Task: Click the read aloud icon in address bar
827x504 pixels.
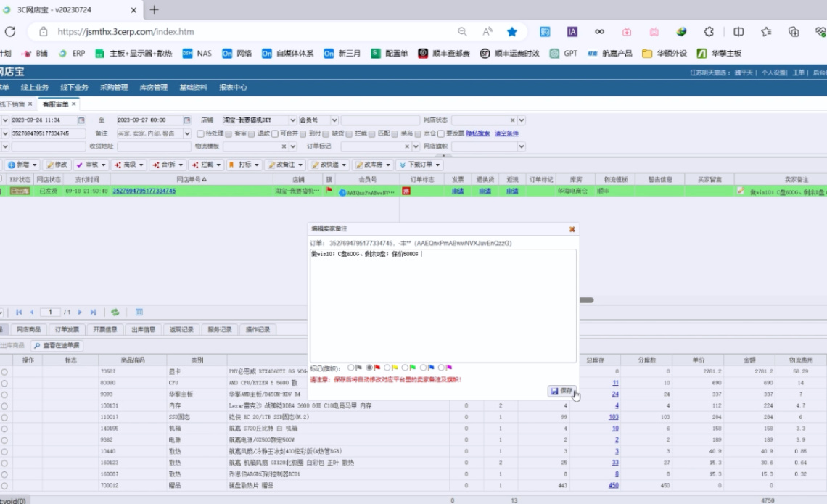Action: (487, 32)
